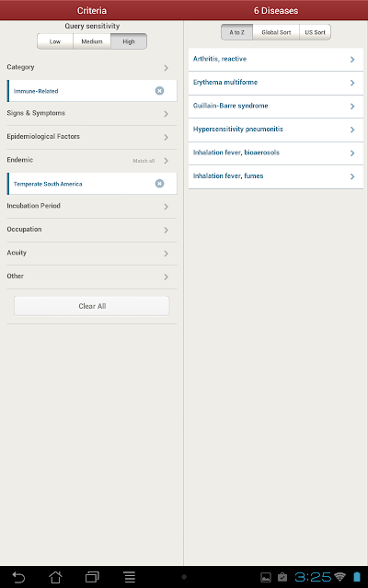Open the recent apps icon

click(92, 577)
